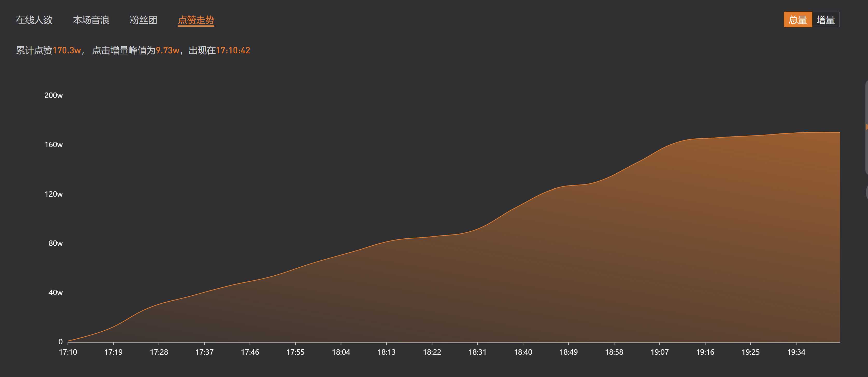Open the 本场音浪 tab

click(91, 20)
